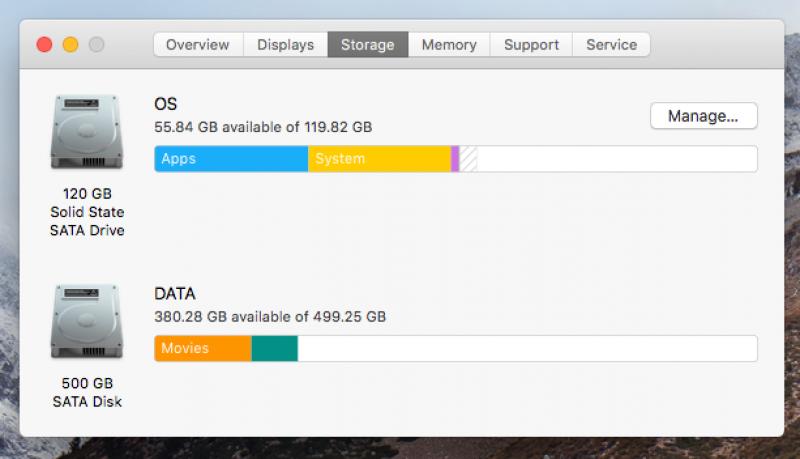Switch to the Service tab
The width and height of the screenshot is (800, 459).
pyautogui.click(x=611, y=44)
